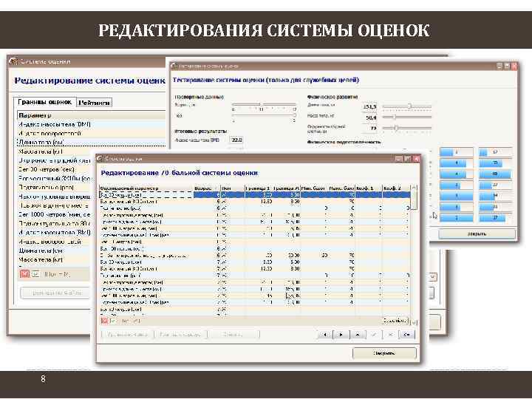
Task: Toggle filter checkbox in 70-point grid footer
Action: (x=112, y=320)
